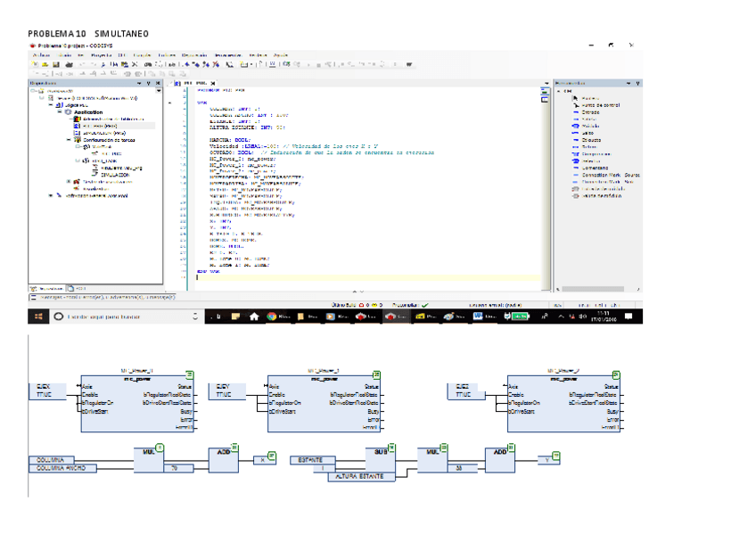Pick the Punto de control tool

(x=598, y=105)
